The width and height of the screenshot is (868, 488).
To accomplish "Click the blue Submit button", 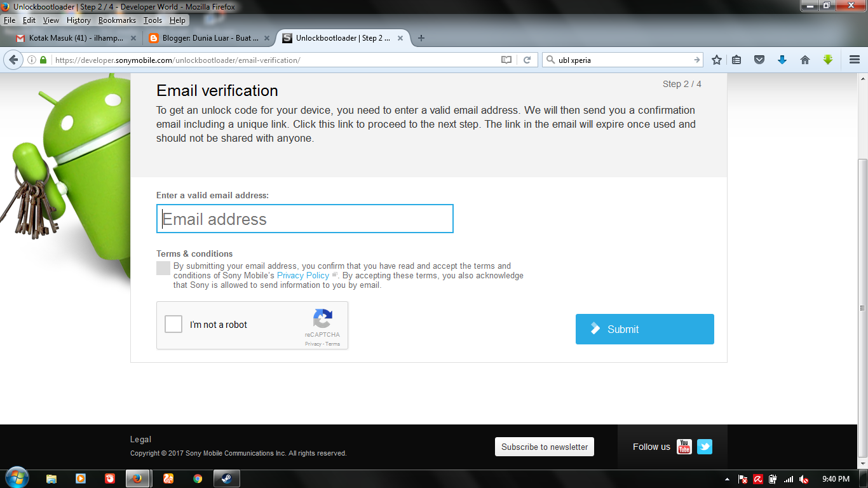I will pyautogui.click(x=645, y=329).
